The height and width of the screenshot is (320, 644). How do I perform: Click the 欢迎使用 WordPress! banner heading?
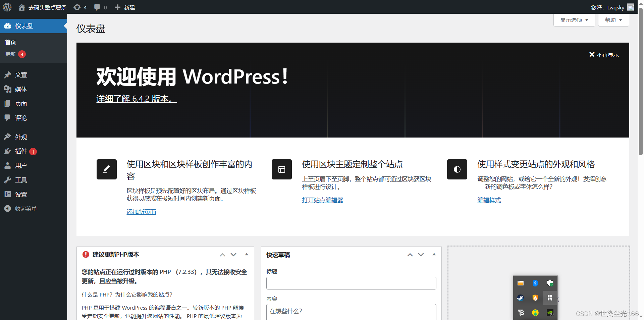pyautogui.click(x=192, y=76)
